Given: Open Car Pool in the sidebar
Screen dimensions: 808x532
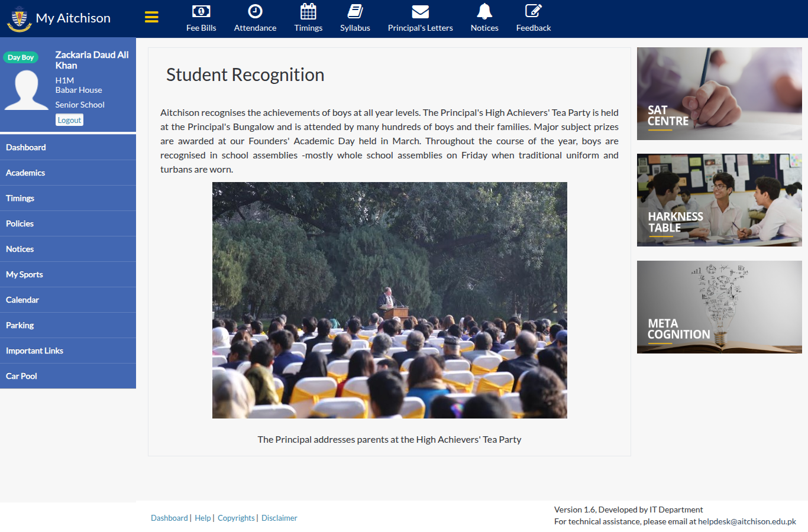Looking at the screenshot, I should [x=68, y=376].
